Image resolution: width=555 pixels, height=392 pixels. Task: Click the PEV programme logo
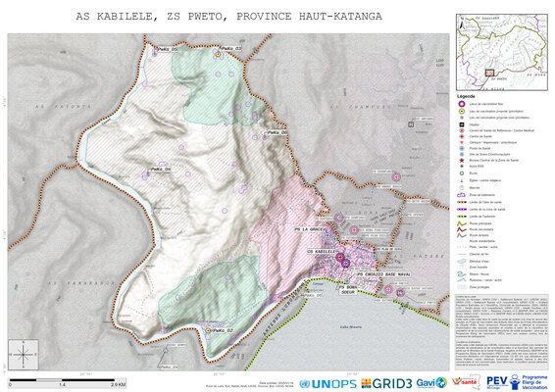pyautogui.click(x=517, y=382)
